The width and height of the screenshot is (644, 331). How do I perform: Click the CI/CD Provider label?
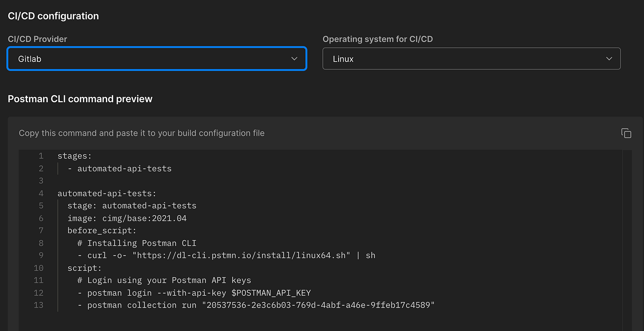click(x=38, y=39)
